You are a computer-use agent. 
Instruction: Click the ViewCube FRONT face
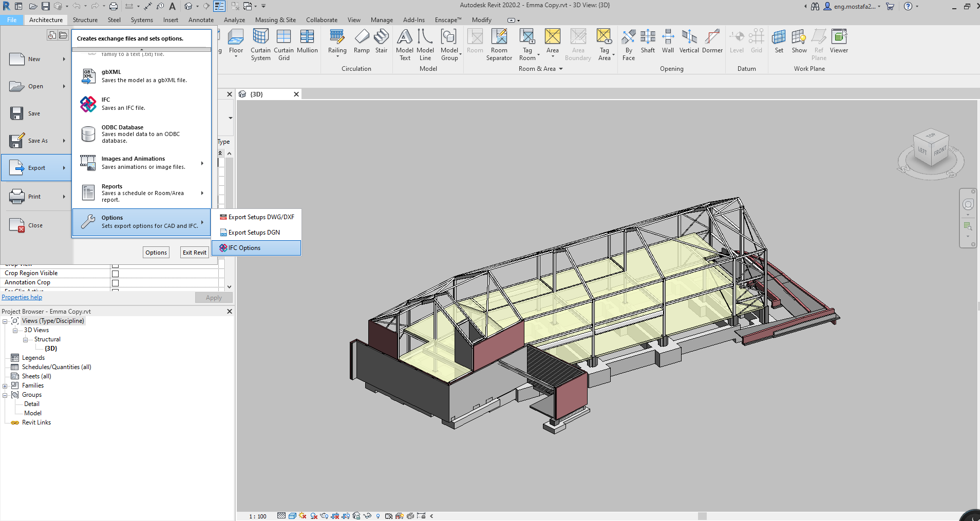pos(939,152)
